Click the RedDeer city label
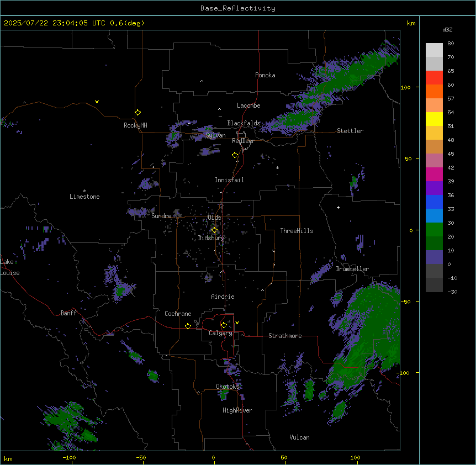The width and height of the screenshot is (476, 465). pyautogui.click(x=243, y=141)
